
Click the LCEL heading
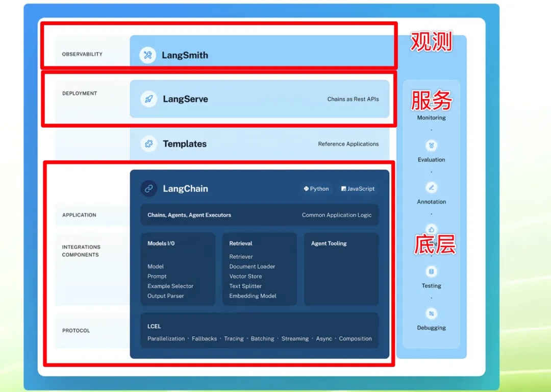point(154,326)
